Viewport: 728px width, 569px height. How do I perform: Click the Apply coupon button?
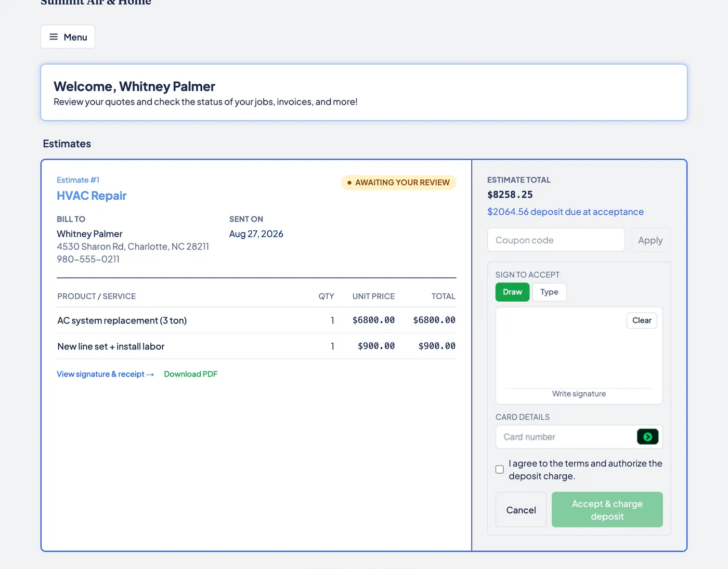click(650, 240)
